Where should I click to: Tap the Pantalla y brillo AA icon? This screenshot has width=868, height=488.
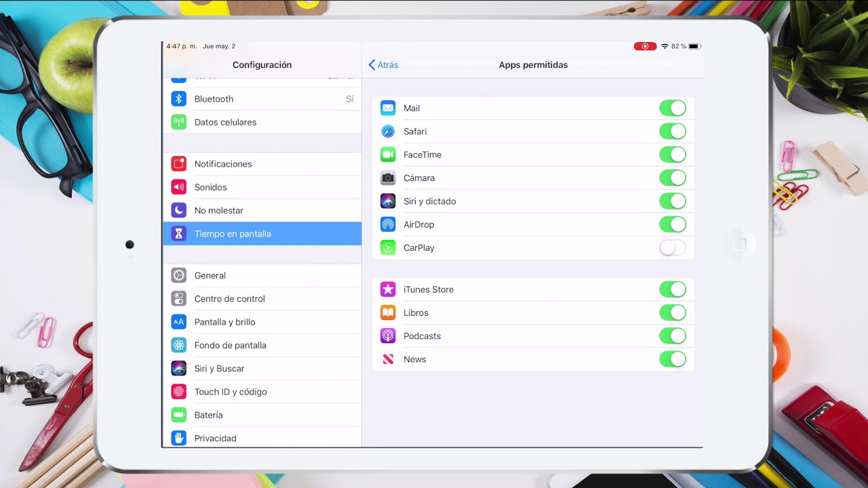(178, 322)
